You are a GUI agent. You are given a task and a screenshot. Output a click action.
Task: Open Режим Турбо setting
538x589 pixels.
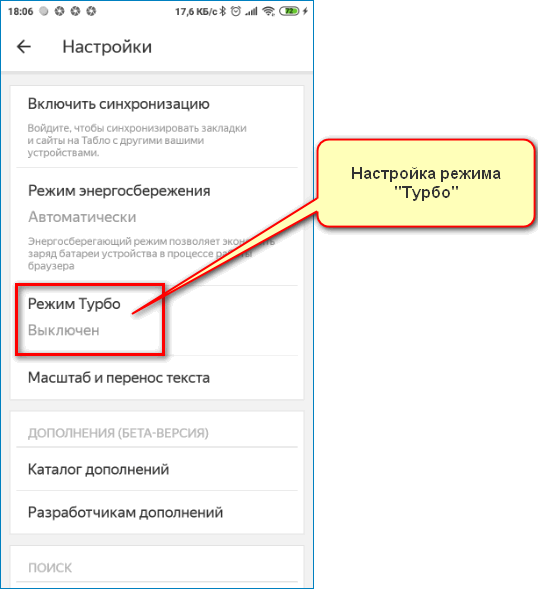(x=157, y=320)
